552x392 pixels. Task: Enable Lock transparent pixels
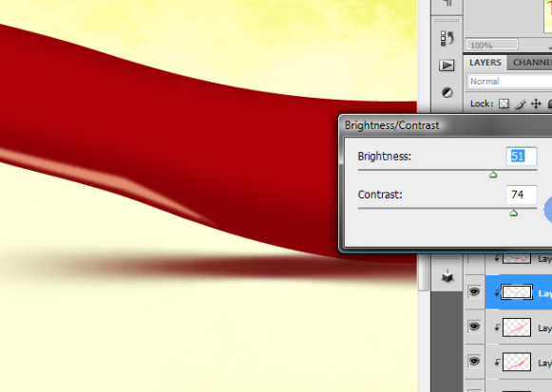[504, 103]
